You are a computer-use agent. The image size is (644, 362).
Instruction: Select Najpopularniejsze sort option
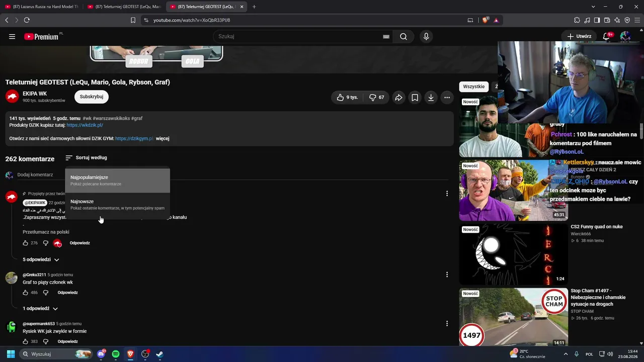click(x=117, y=180)
